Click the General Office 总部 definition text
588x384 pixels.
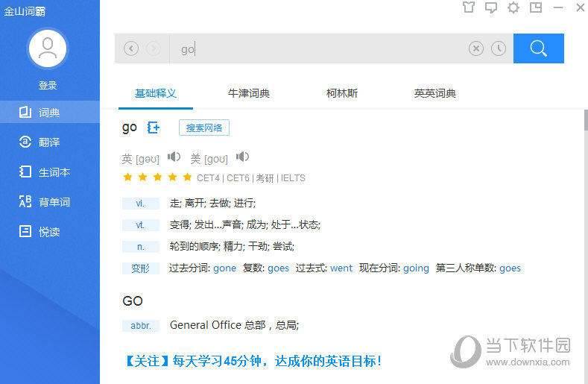[x=234, y=325]
